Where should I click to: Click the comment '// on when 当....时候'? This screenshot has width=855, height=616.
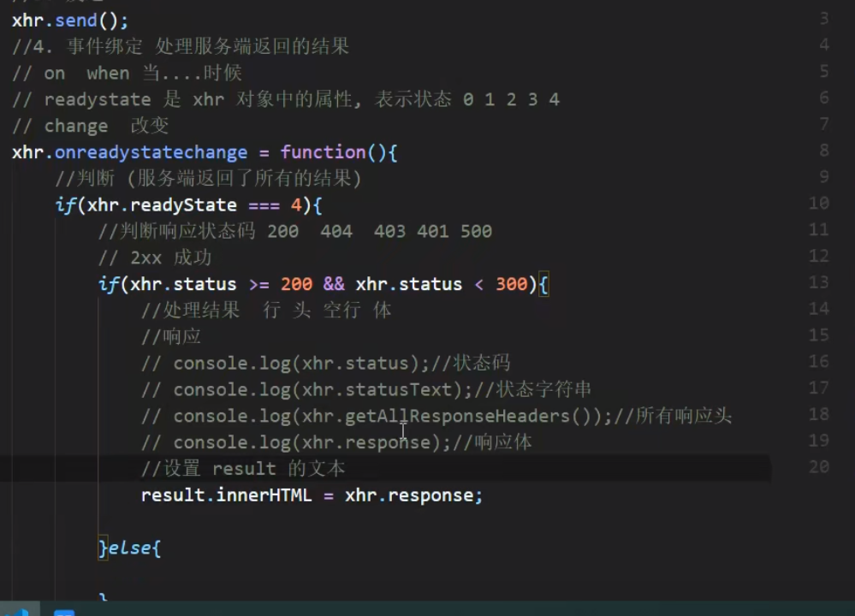pos(127,73)
